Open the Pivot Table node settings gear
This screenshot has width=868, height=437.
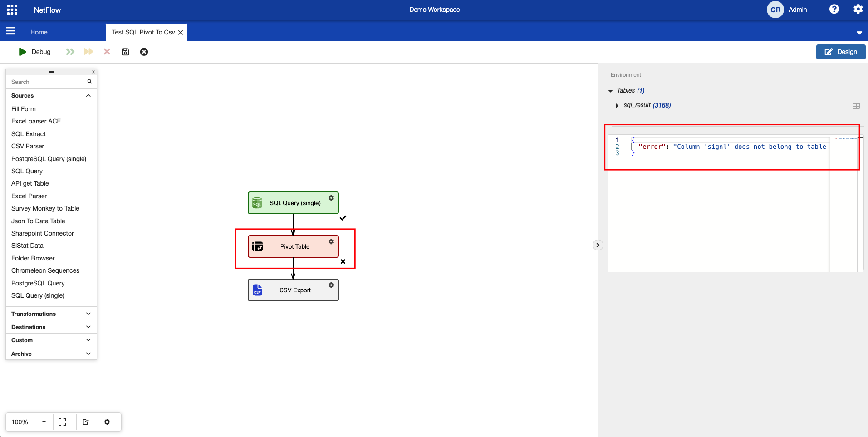point(331,241)
